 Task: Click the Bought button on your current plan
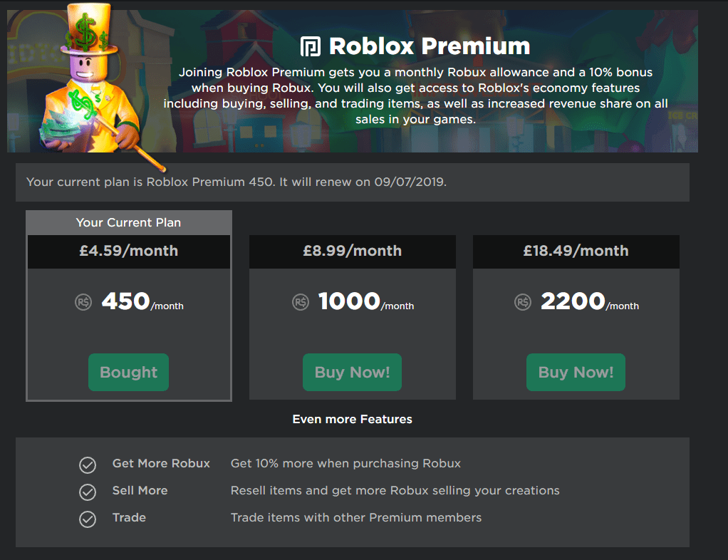pyautogui.click(x=128, y=372)
